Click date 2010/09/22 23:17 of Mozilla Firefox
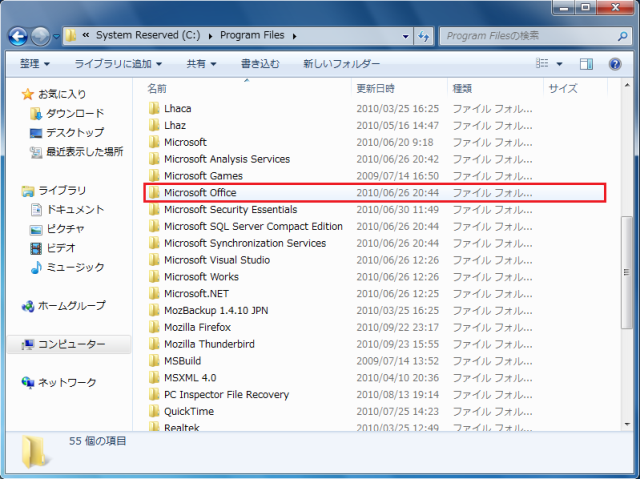This screenshot has height=479, width=640. pos(398,327)
